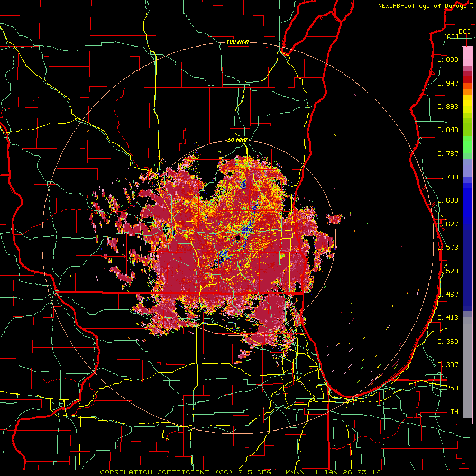Click the 0.680 scale value
This screenshot has width=476, height=476.
tap(448, 200)
